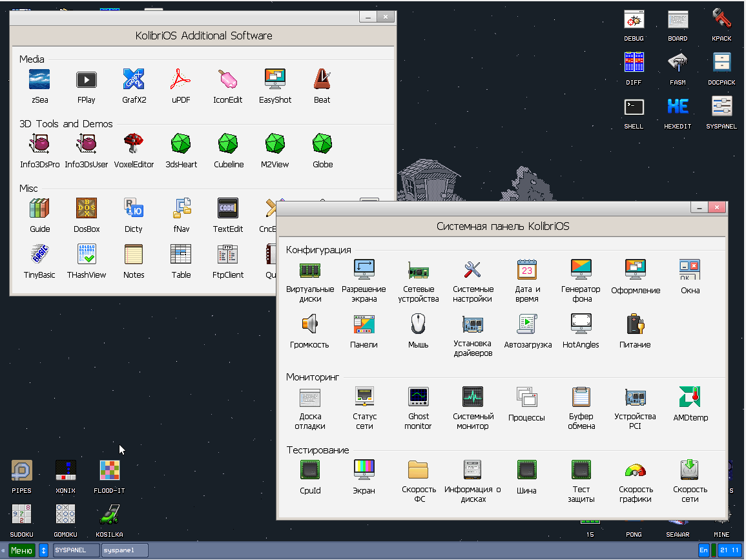
Task: Launch AMDtemp temperature monitor
Action: [x=690, y=397]
